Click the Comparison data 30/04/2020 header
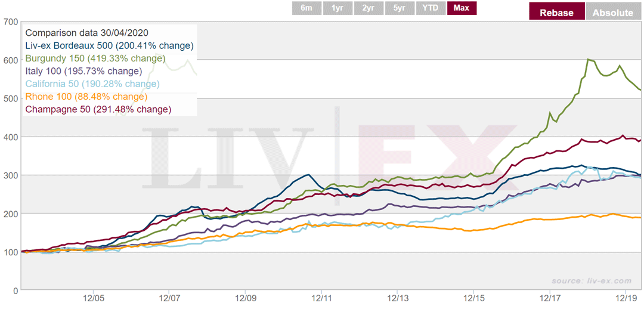The height and width of the screenshot is (309, 644). (86, 33)
